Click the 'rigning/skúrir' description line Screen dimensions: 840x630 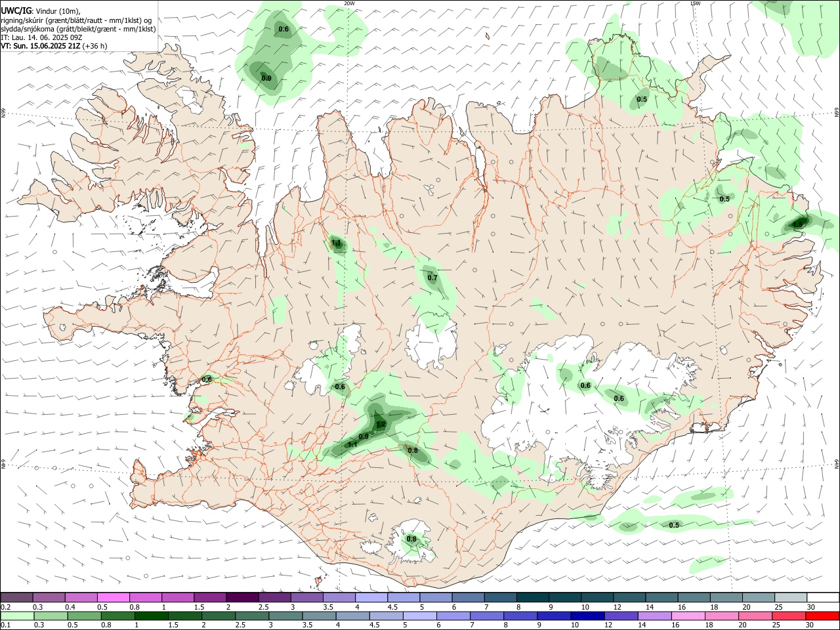click(77, 20)
